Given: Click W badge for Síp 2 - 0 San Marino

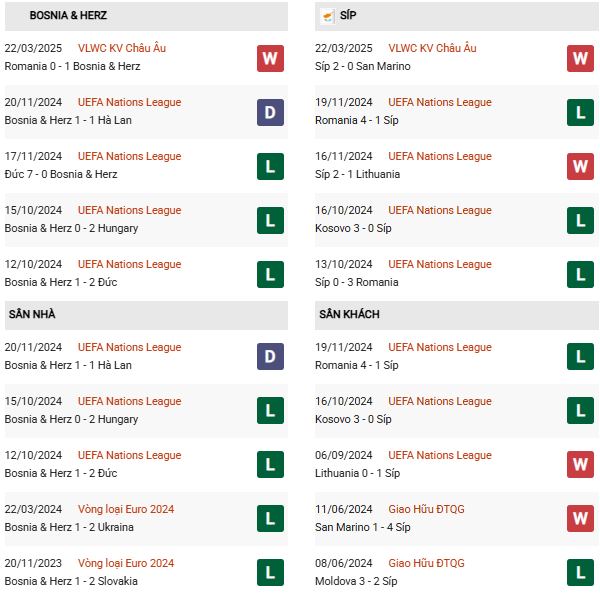Looking at the screenshot, I should (x=580, y=59).
